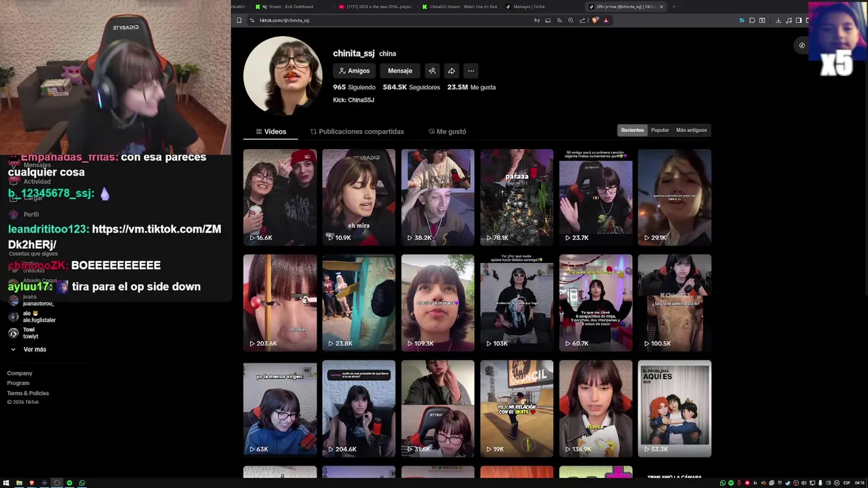Switch to the YouTube '2026 is the new 2016' playlist tab

[374, 7]
